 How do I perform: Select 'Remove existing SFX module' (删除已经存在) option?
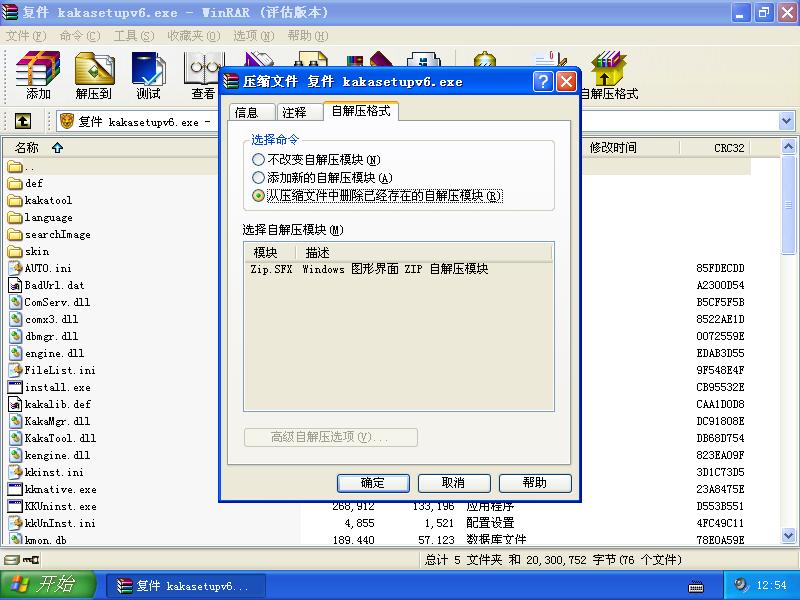tap(378, 195)
